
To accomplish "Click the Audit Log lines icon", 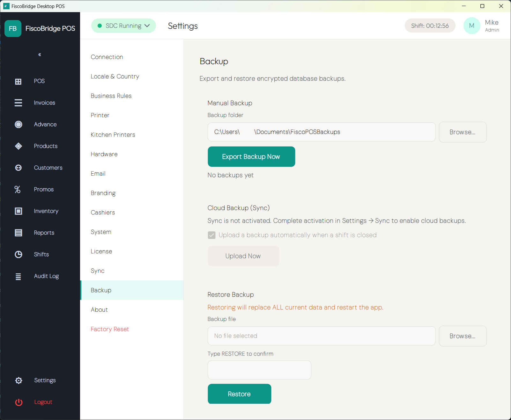I will click(18, 276).
